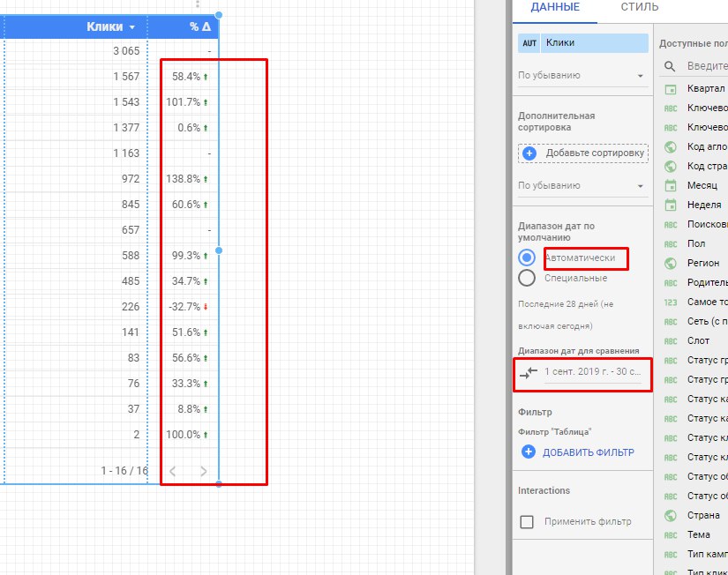
Task: Click the ABC type icon next to Пол
Action: pos(671,244)
